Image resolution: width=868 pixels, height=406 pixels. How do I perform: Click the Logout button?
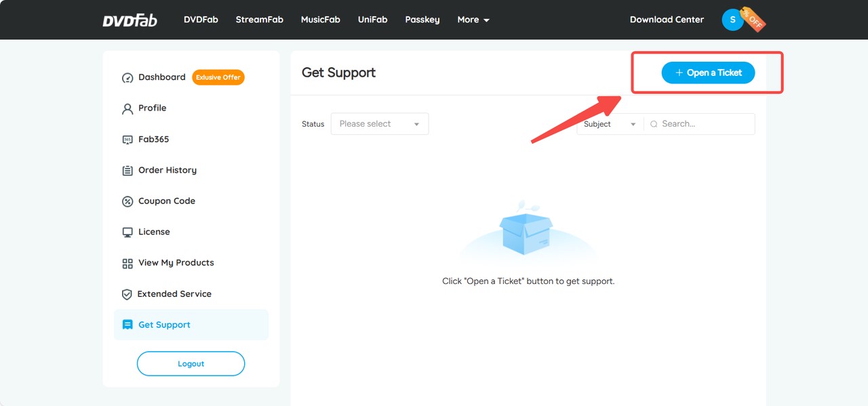pos(191,364)
